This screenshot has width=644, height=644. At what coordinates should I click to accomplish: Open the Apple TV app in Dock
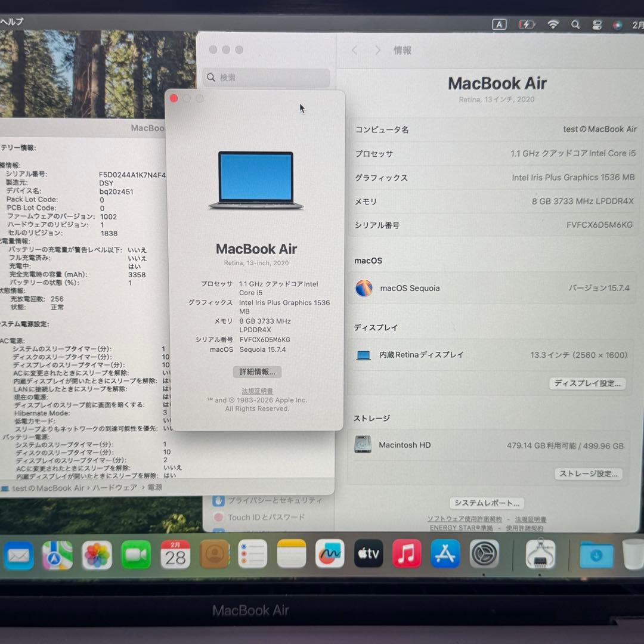[369, 553]
